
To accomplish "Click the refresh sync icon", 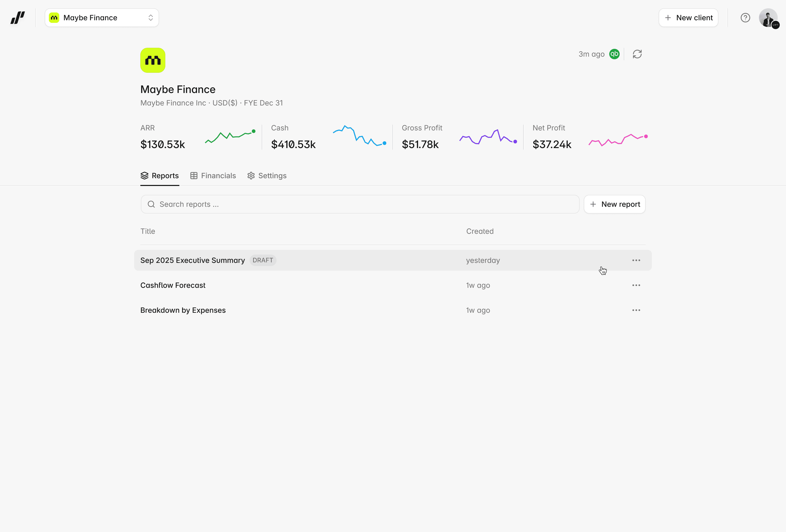I will 637,54.
